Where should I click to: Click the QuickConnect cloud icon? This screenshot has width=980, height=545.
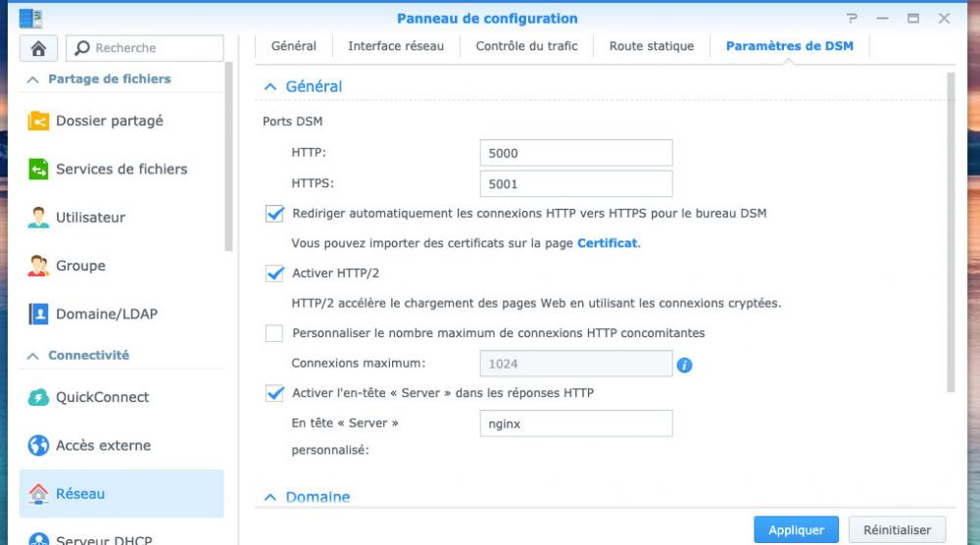click(39, 397)
